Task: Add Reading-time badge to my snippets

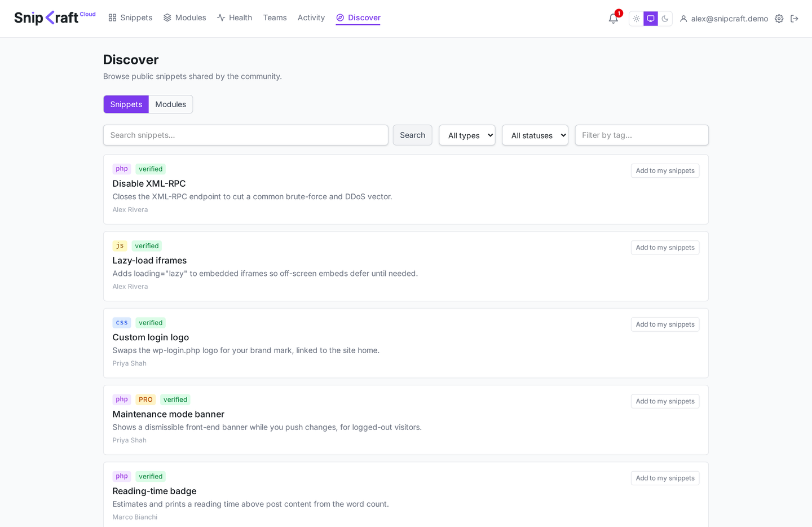Action: pyautogui.click(x=665, y=478)
